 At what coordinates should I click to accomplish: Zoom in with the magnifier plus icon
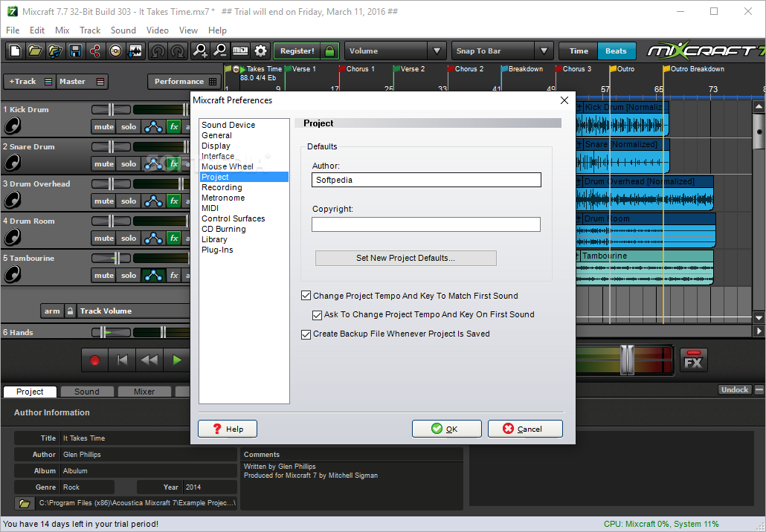coord(200,51)
